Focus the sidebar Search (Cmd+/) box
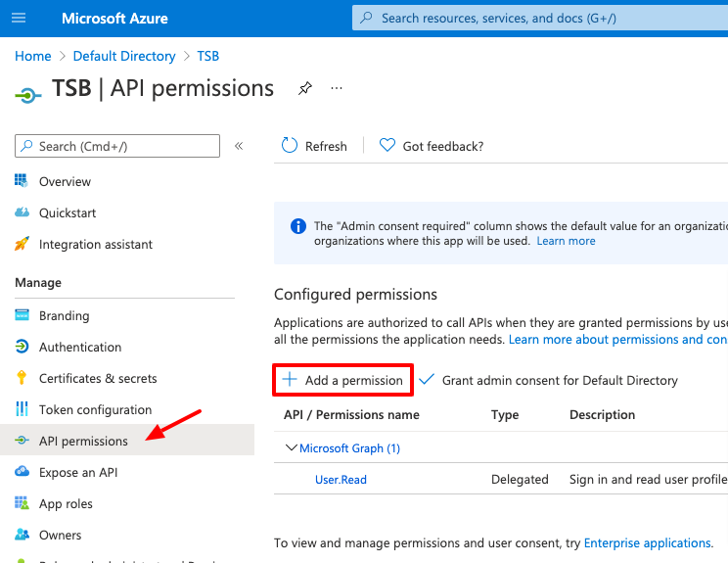 click(117, 146)
